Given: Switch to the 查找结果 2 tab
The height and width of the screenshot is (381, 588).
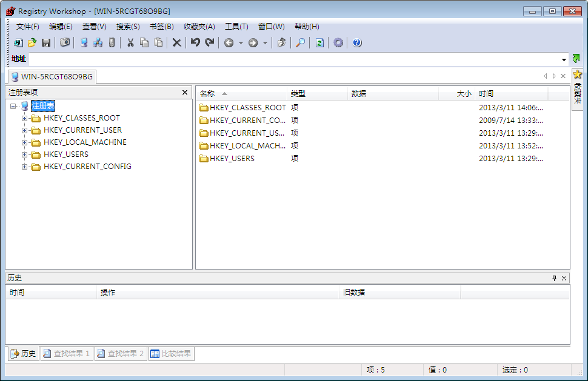Looking at the screenshot, I should pyautogui.click(x=121, y=353).
